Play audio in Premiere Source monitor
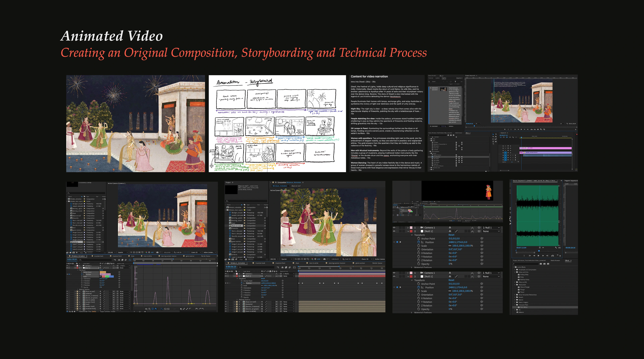Viewport: 644px width, 359px height. 539,256
